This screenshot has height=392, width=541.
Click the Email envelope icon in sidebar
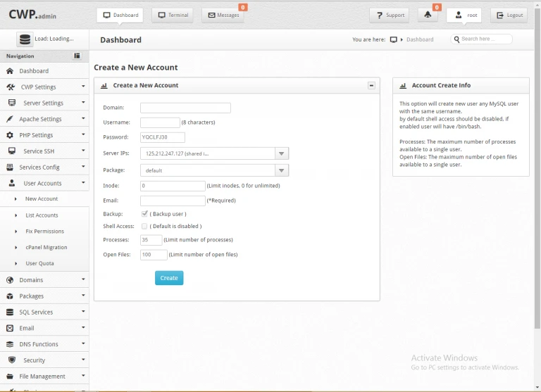pos(10,328)
